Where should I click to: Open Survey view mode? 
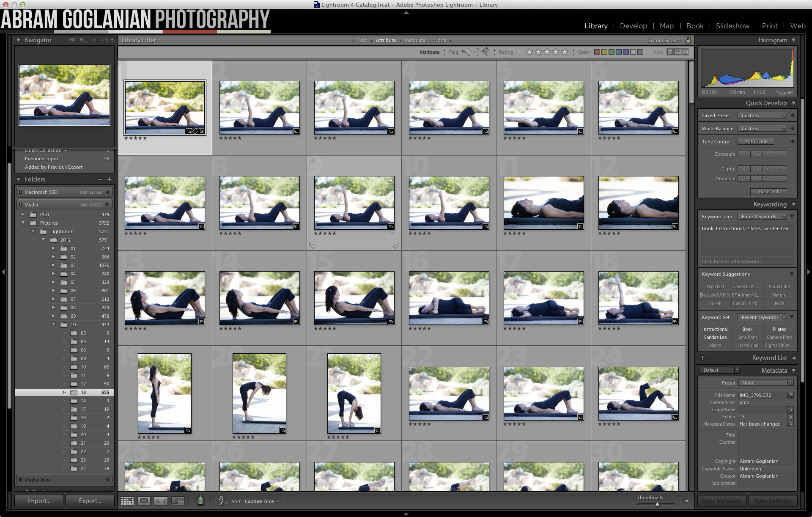point(178,501)
